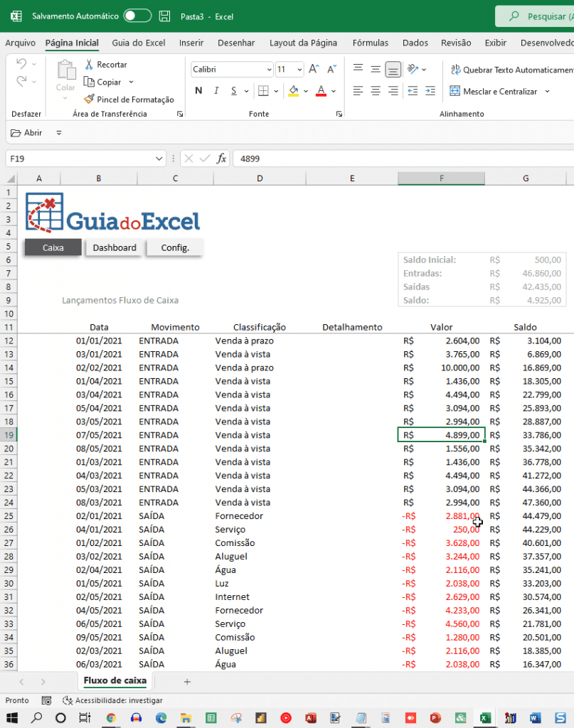Click the insert function fx icon
The width and height of the screenshot is (574, 728).
point(221,159)
